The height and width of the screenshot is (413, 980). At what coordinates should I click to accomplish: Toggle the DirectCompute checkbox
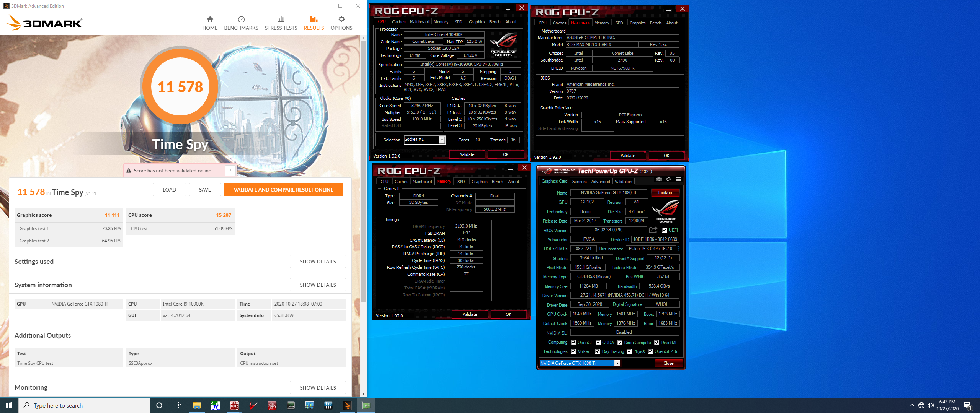pyautogui.click(x=620, y=343)
